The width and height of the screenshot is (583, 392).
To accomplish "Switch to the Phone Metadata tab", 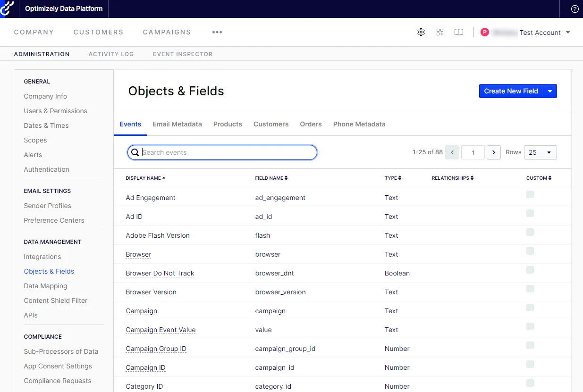I will pyautogui.click(x=359, y=124).
